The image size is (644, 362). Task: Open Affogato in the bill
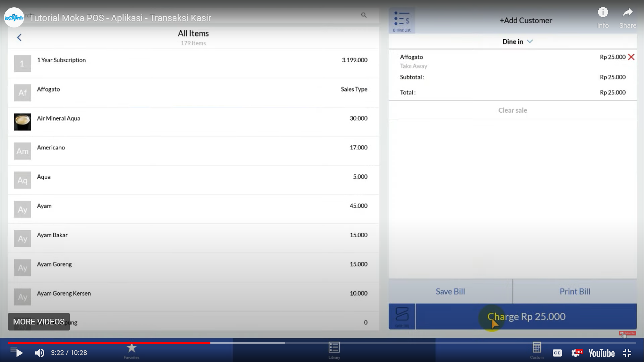(411, 57)
